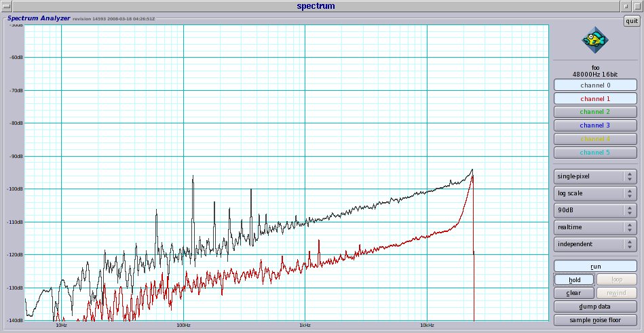Image resolution: width=644 pixels, height=333 pixels.
Task: Toggle channel 1 trace visibility
Action: (x=595, y=98)
